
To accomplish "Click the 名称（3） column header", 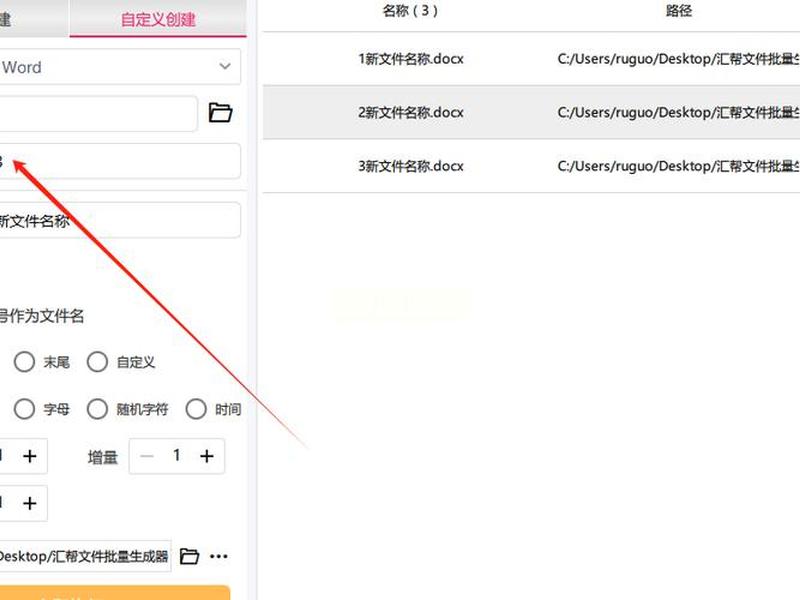I will [x=410, y=11].
